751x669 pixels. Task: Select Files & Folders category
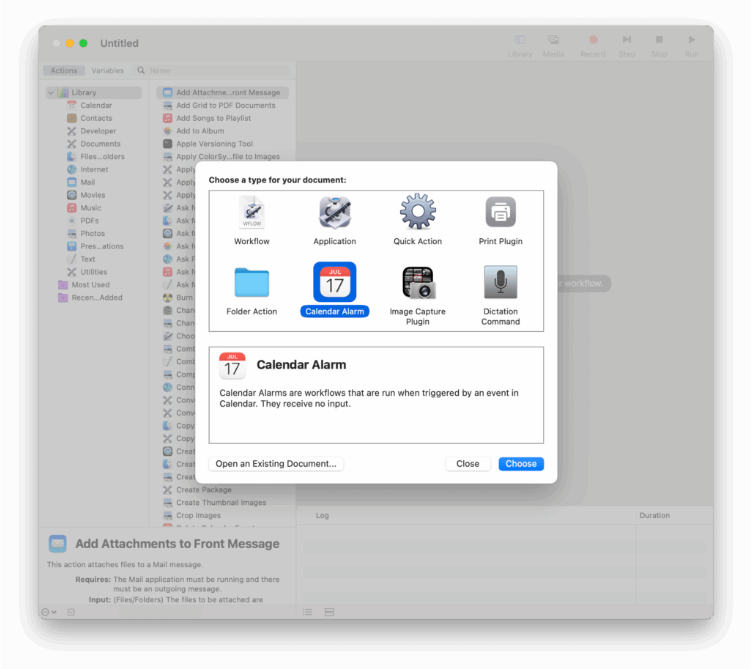tap(102, 157)
